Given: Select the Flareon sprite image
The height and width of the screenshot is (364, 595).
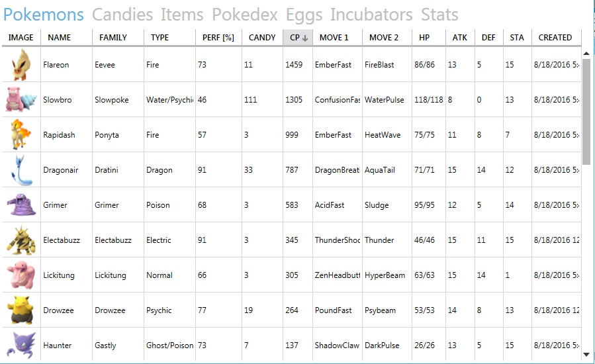Looking at the screenshot, I should point(21,64).
